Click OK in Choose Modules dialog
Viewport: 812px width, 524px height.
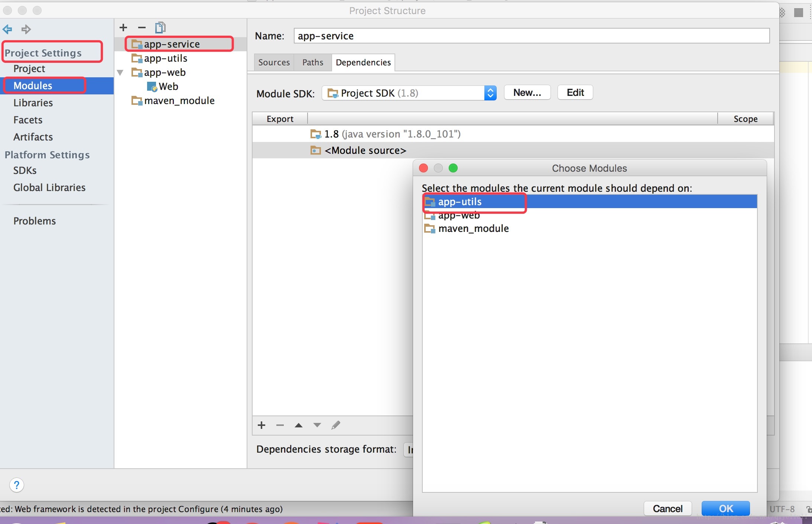pyautogui.click(x=726, y=508)
